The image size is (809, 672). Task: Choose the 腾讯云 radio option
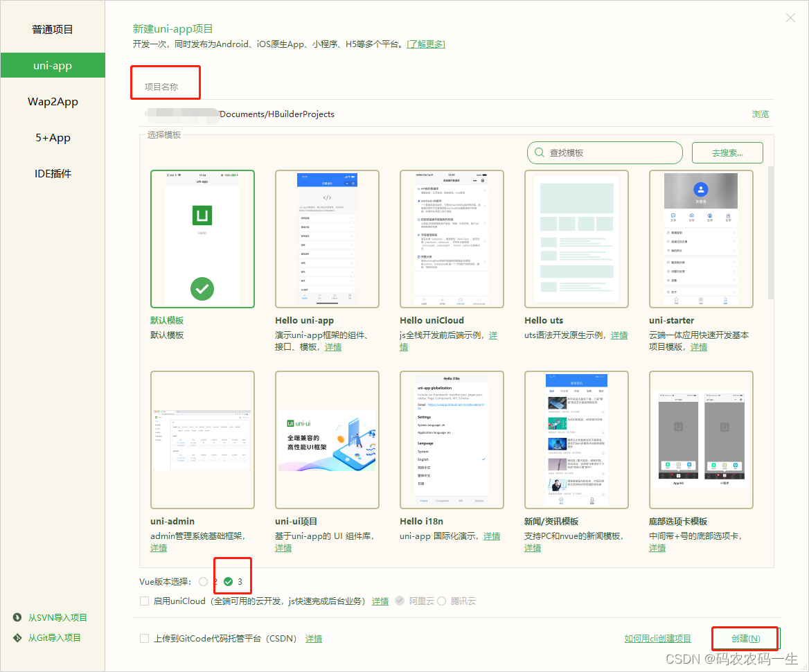pyautogui.click(x=442, y=601)
